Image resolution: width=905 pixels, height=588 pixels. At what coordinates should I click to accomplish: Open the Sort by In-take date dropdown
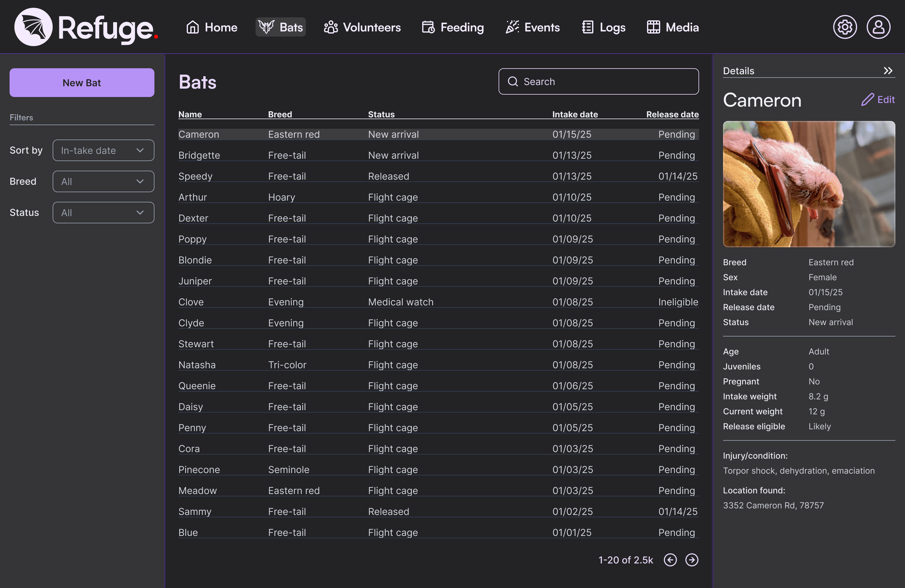pyautogui.click(x=103, y=150)
